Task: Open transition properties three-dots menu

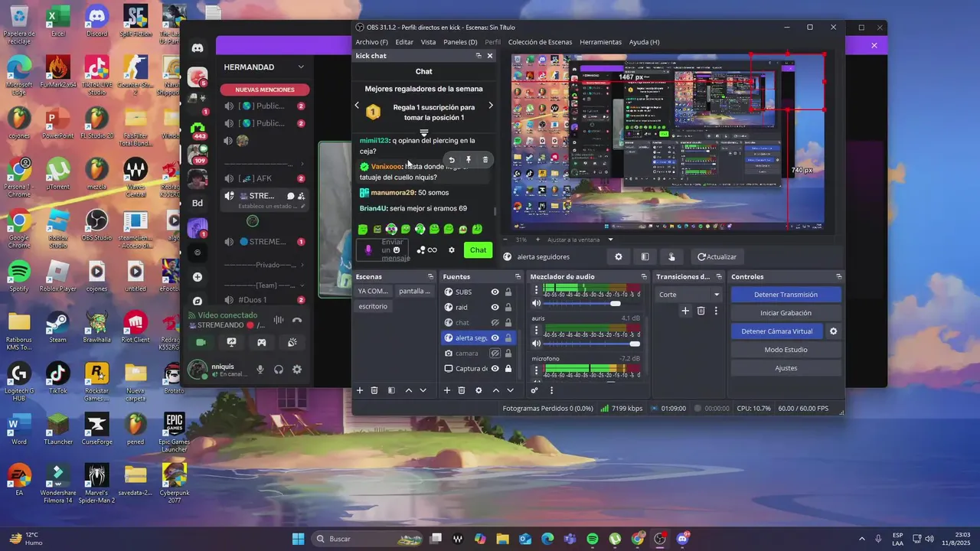Action: [x=716, y=311]
